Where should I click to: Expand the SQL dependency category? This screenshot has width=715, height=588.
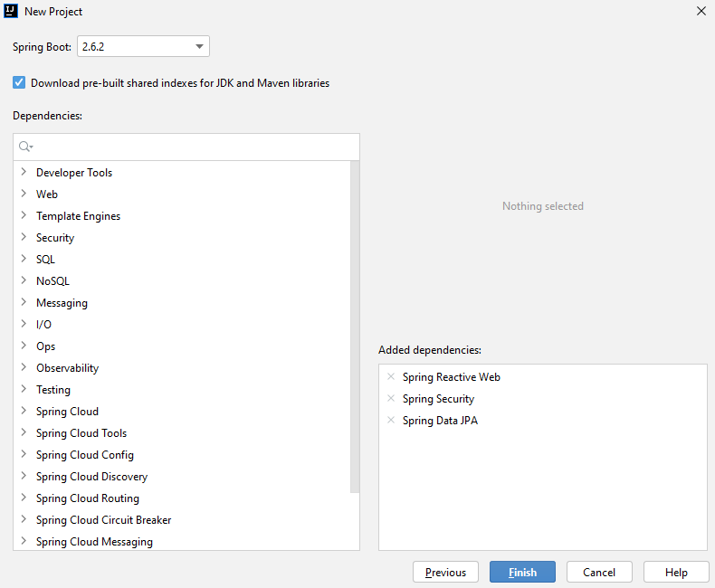click(x=24, y=259)
